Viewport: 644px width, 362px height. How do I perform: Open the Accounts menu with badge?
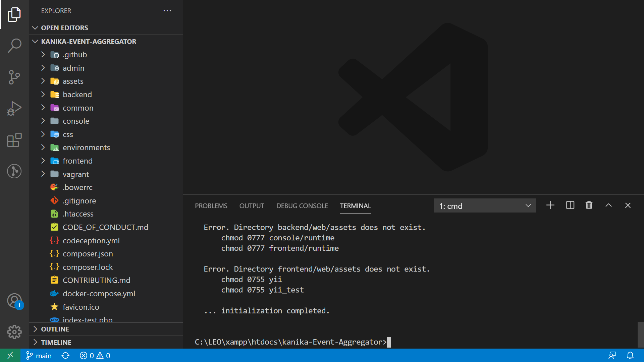click(14, 301)
